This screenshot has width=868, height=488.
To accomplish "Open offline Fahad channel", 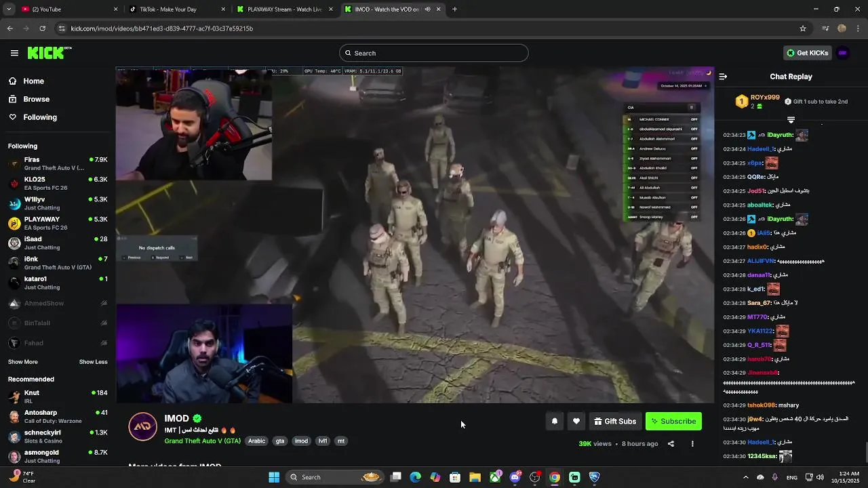I will point(58,343).
